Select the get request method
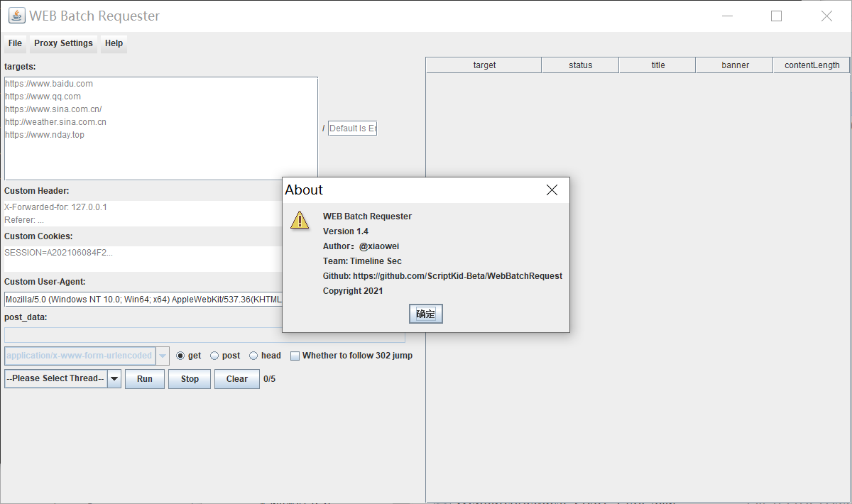This screenshot has height=504, width=852. [179, 356]
